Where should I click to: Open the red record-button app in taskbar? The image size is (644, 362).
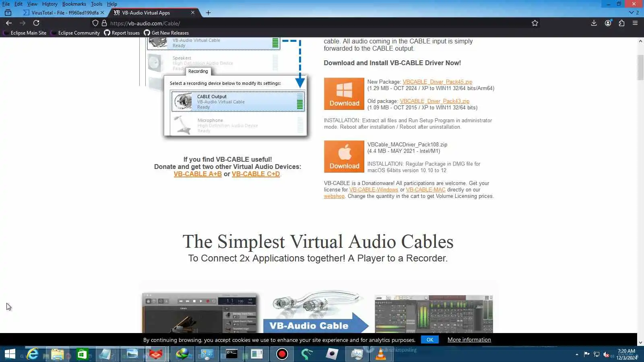pos(282,354)
